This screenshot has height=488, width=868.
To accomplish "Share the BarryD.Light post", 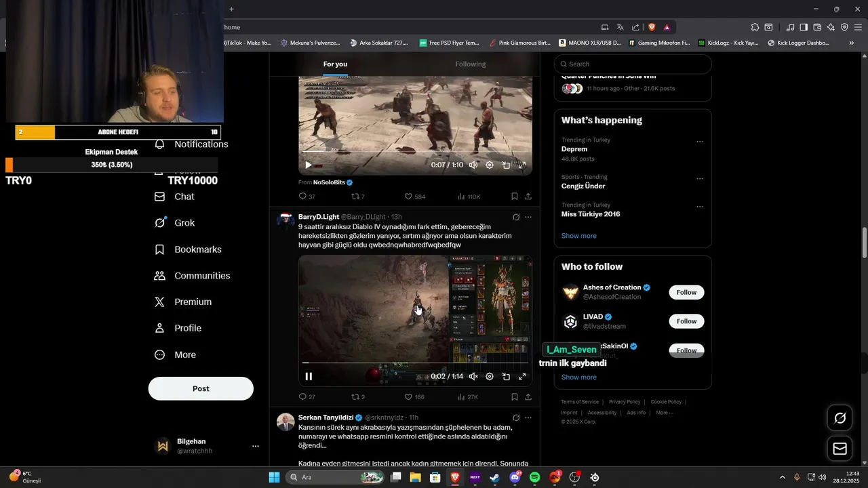I will [528, 396].
